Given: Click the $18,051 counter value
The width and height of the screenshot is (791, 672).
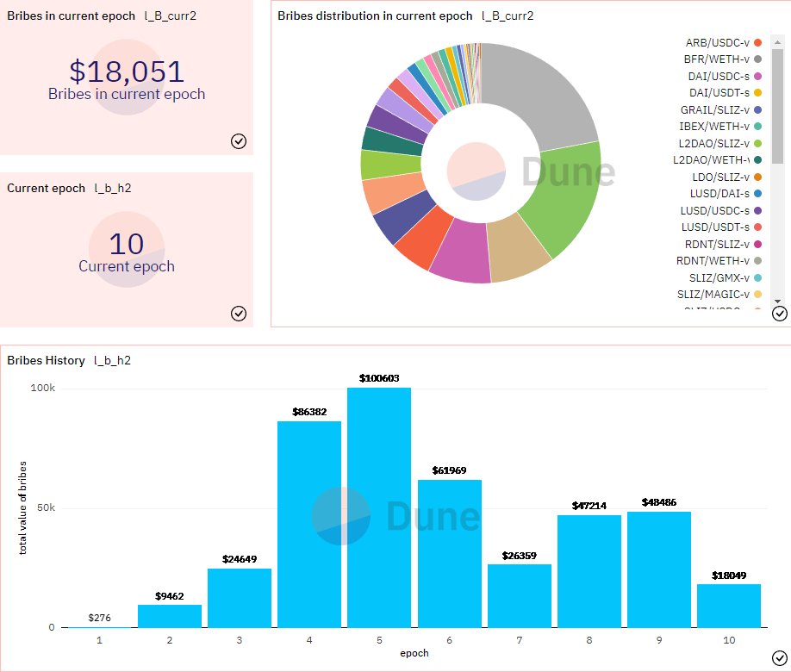Looking at the screenshot, I should click(x=127, y=72).
